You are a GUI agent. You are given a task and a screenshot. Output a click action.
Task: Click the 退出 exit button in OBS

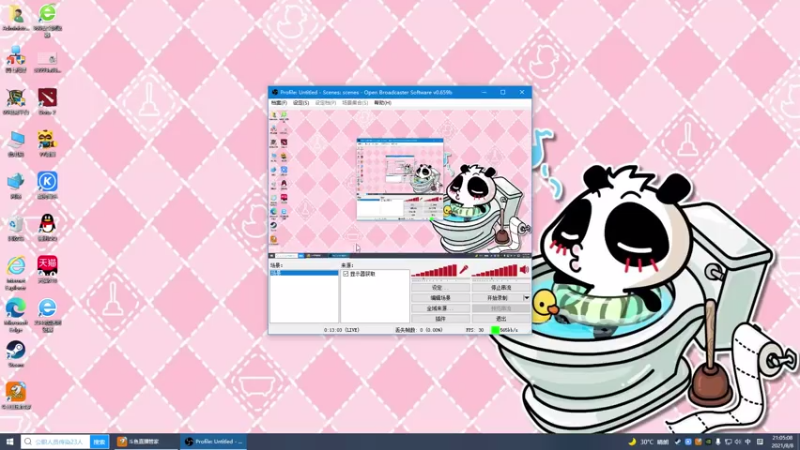(501, 319)
